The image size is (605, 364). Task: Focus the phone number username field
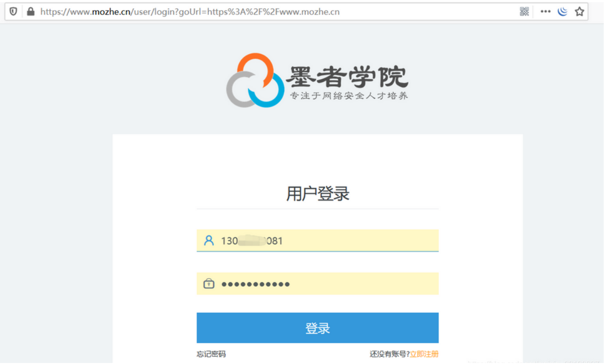[x=317, y=240]
